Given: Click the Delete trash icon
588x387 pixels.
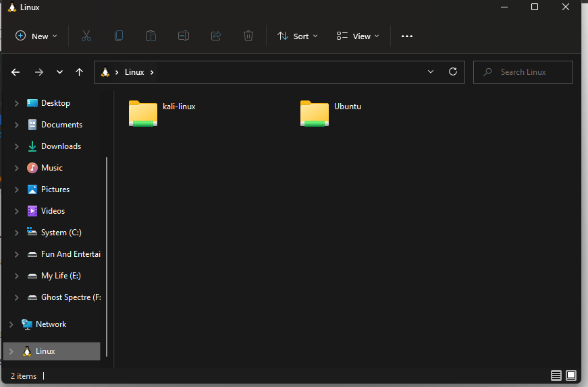Looking at the screenshot, I should pyautogui.click(x=248, y=36).
